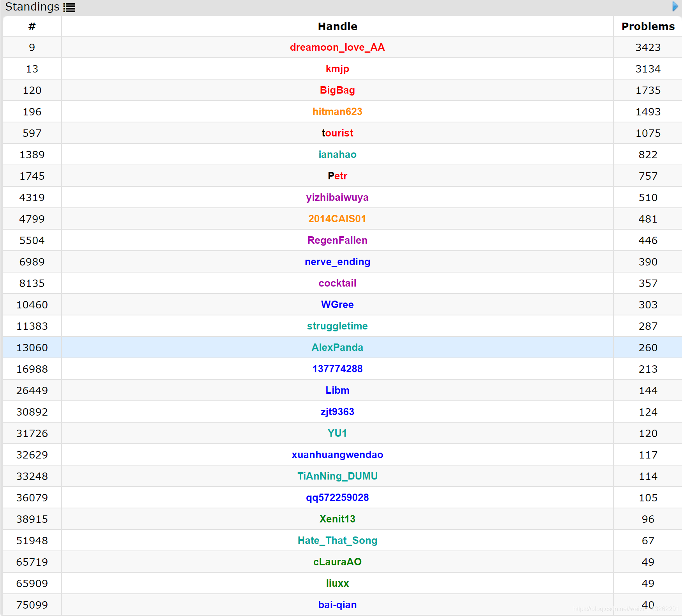
Task: Click the Standings list icon
Action: [x=69, y=7]
